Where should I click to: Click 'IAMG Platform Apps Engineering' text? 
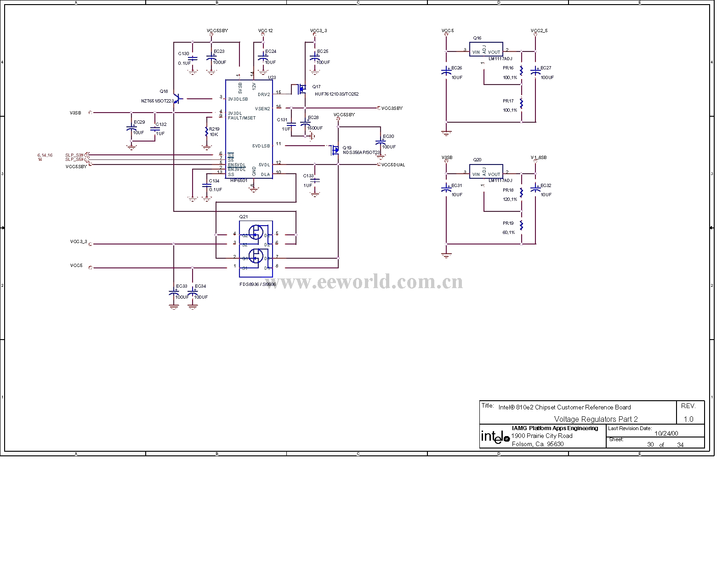[555, 428]
